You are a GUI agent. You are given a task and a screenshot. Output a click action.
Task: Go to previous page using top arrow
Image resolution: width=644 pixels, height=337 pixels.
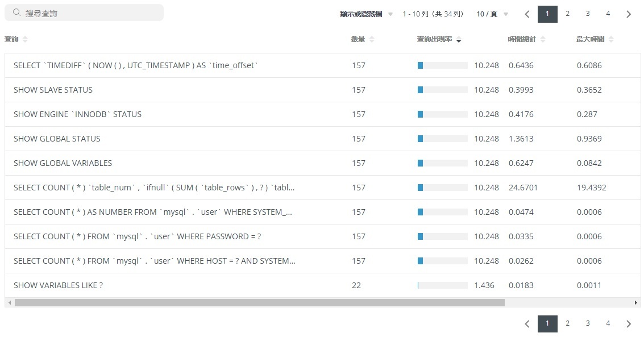click(527, 14)
